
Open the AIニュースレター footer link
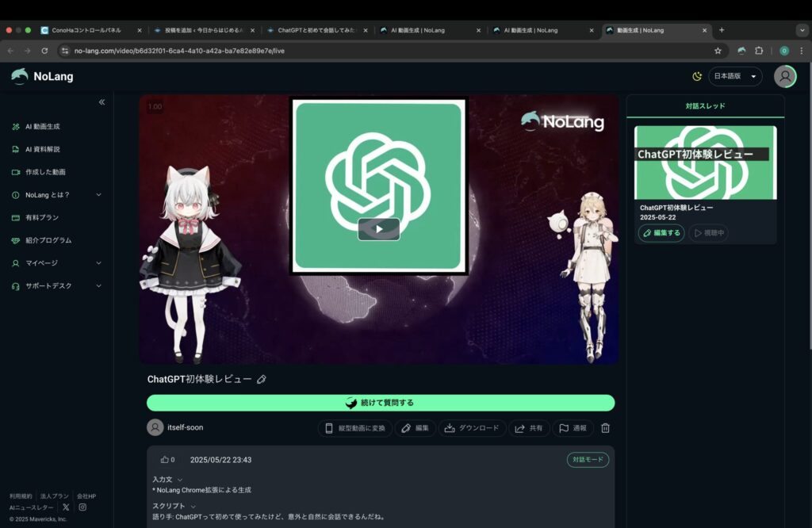(x=31, y=507)
